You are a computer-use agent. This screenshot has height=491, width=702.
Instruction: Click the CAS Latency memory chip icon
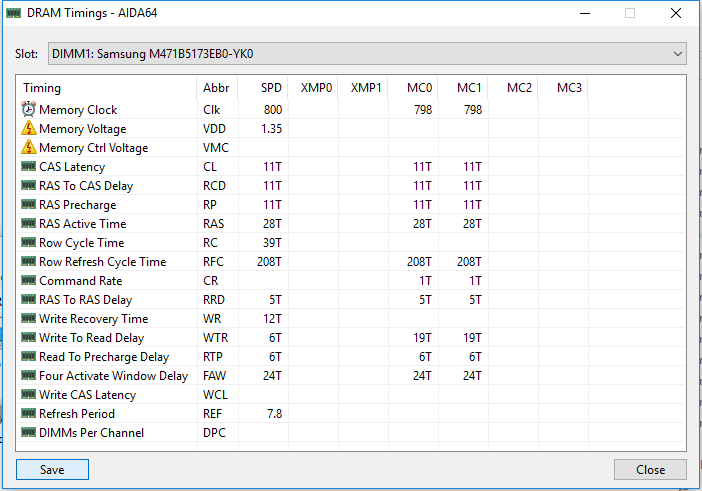tap(28, 167)
